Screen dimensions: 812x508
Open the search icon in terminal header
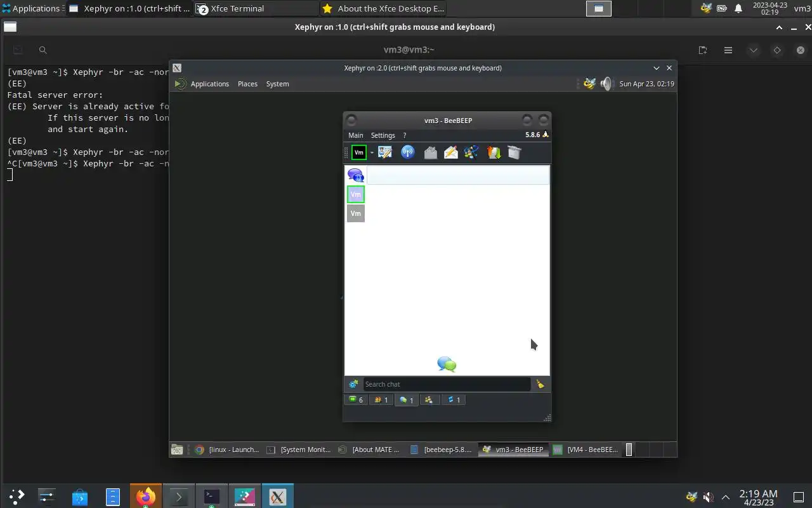coord(43,50)
